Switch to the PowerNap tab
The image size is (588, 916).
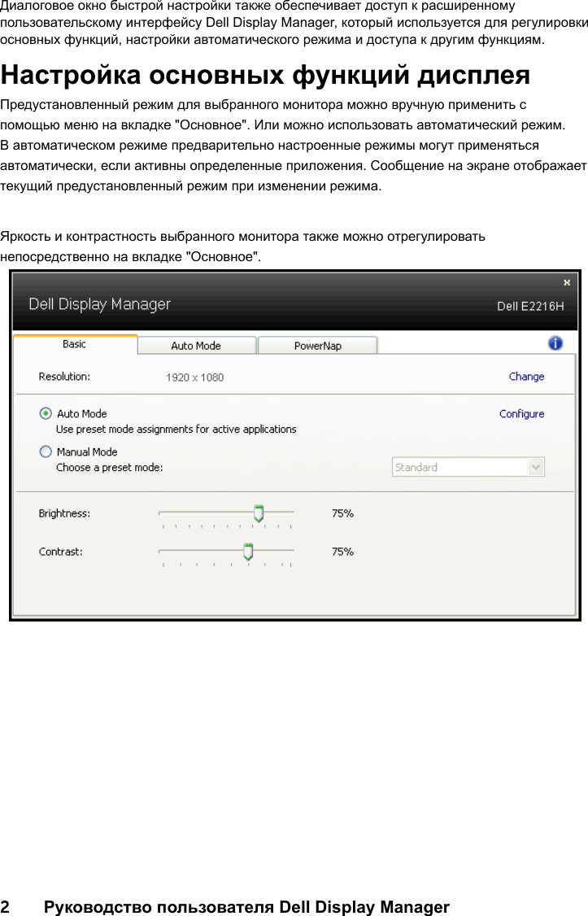(x=318, y=345)
